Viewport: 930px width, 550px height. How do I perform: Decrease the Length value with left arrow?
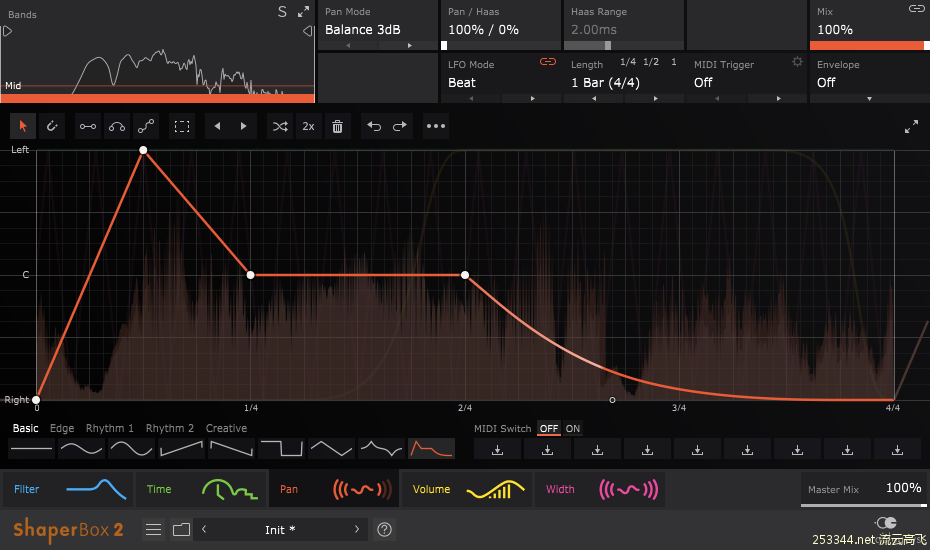pos(594,98)
